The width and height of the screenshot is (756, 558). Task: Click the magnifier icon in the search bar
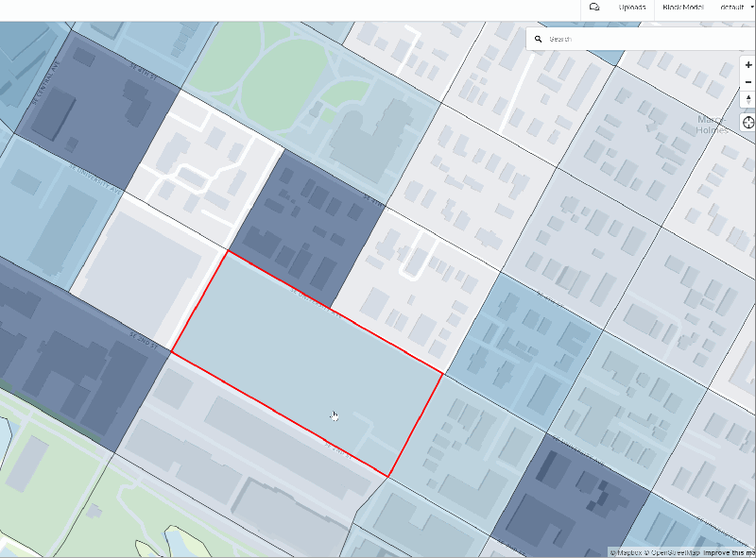[x=539, y=38]
